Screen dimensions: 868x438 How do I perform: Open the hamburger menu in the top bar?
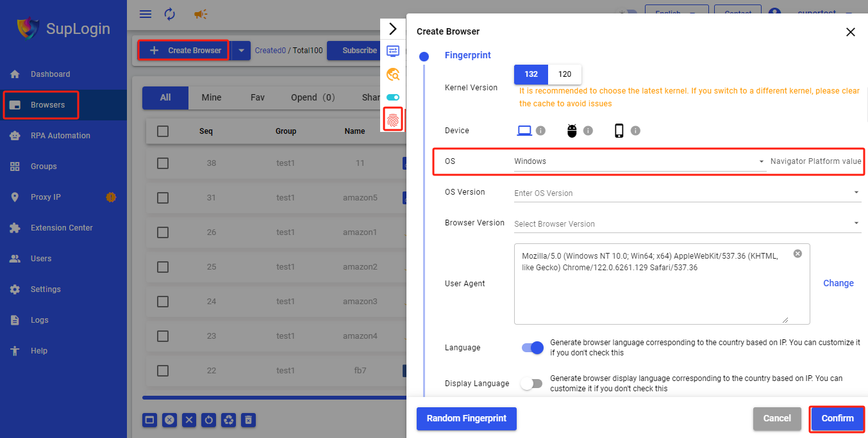(x=146, y=14)
